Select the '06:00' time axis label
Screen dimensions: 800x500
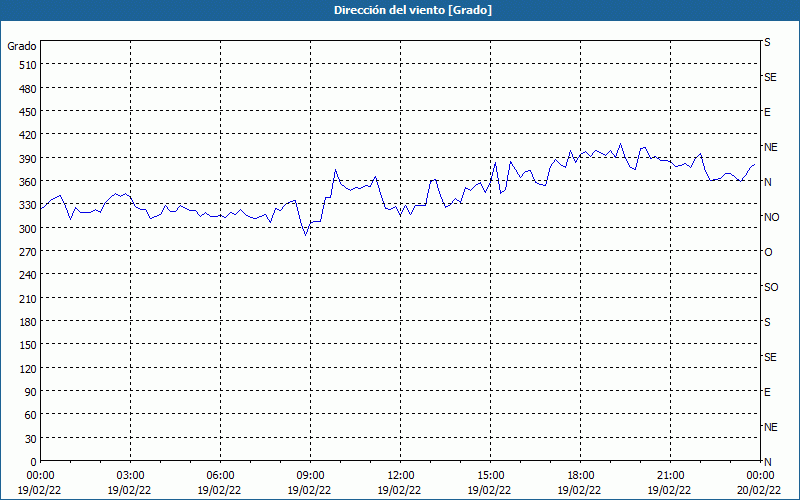220,476
